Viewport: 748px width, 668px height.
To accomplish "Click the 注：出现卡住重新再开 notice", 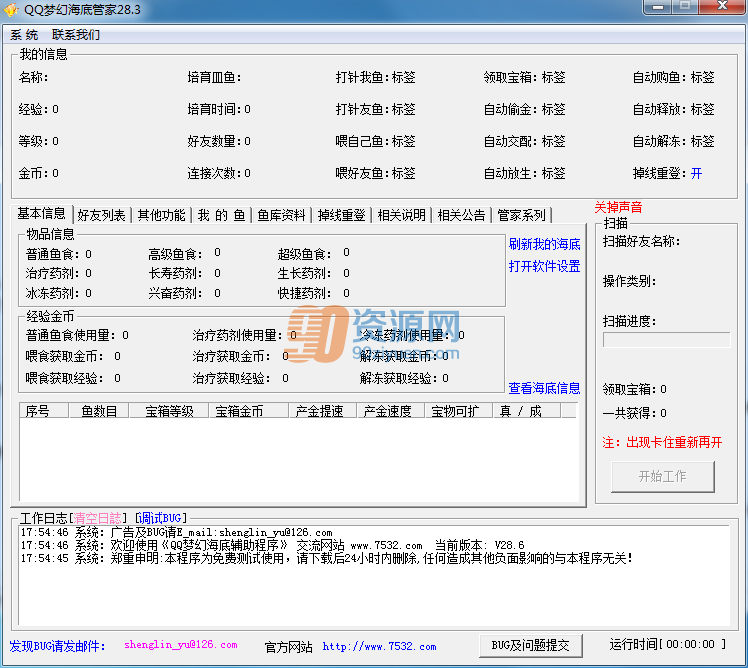I will click(662, 442).
